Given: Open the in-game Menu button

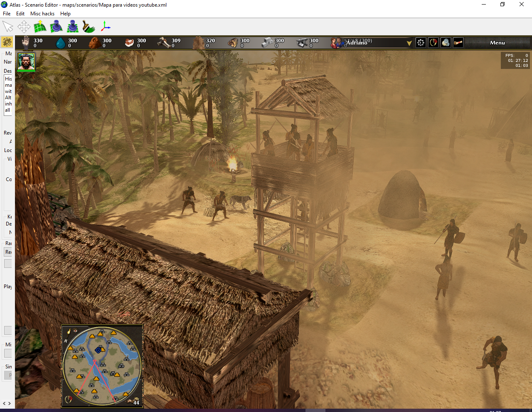Looking at the screenshot, I should tap(497, 42).
